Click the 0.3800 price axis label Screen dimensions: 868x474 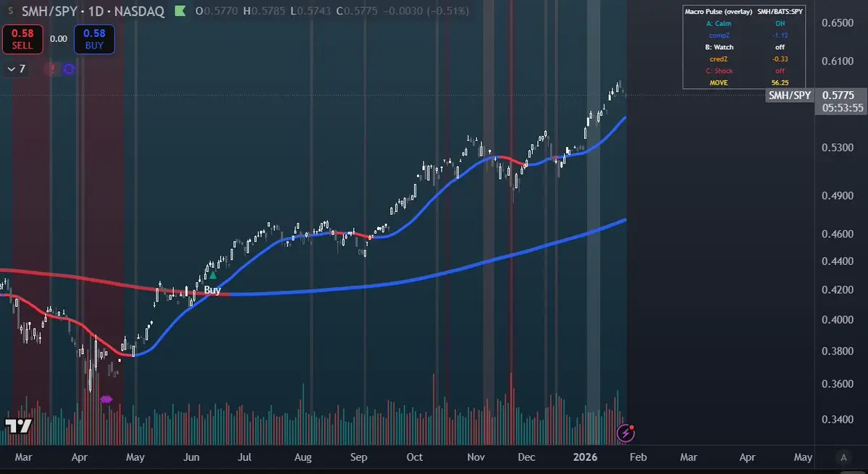pos(838,351)
